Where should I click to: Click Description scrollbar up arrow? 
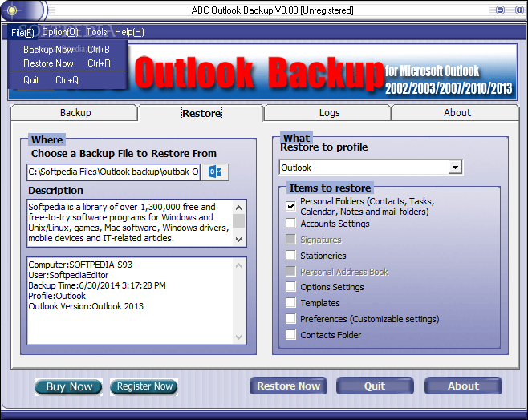239,208
